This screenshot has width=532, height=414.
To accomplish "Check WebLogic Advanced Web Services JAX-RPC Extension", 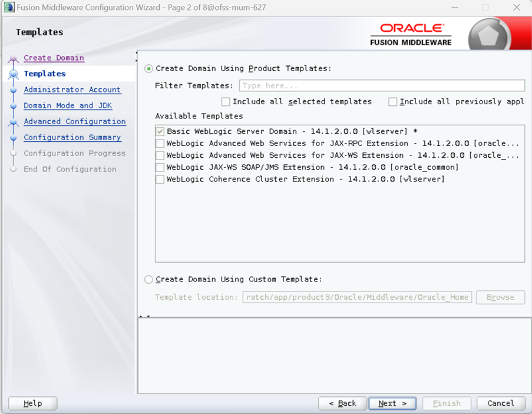I will [160, 144].
